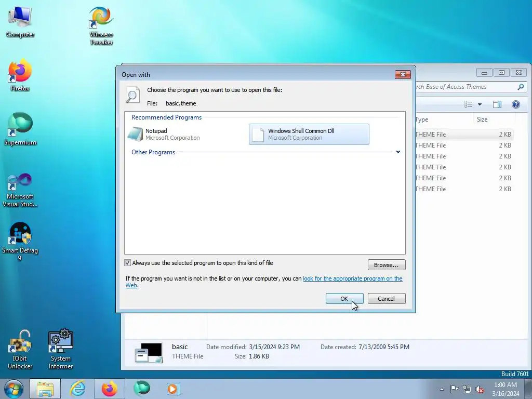Image resolution: width=532 pixels, height=399 pixels.
Task: Expand the Other Programs section
Action: point(398,152)
